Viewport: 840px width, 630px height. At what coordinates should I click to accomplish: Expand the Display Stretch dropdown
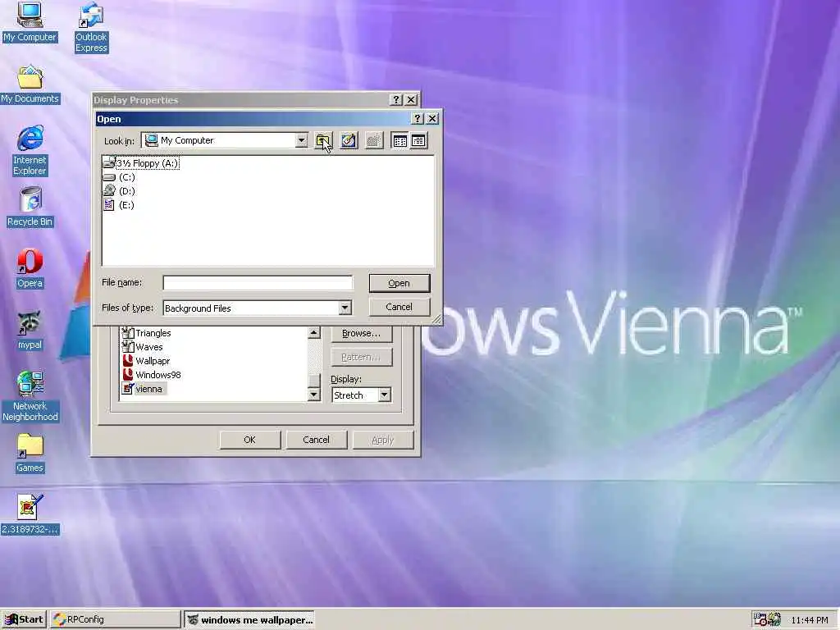click(384, 395)
